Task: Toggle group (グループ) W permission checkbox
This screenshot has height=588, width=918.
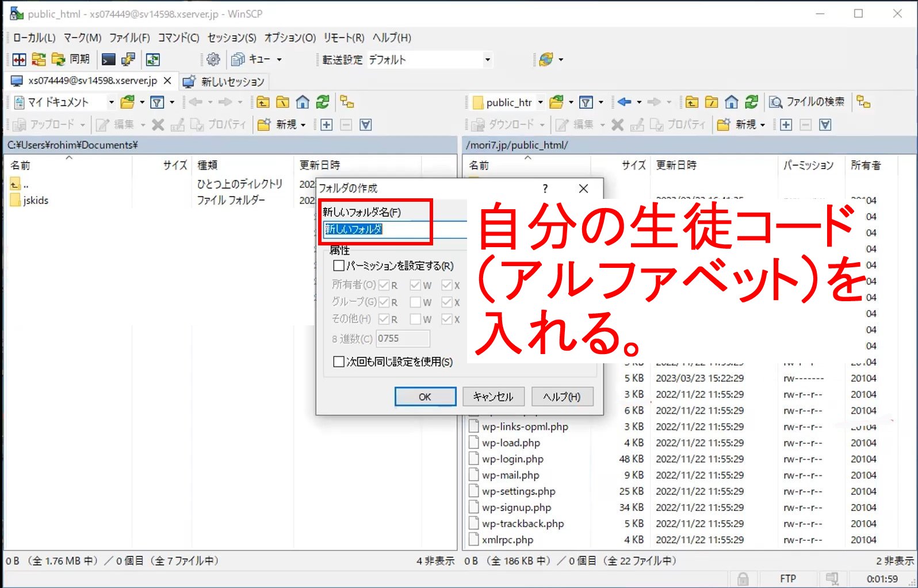Action: 415,302
